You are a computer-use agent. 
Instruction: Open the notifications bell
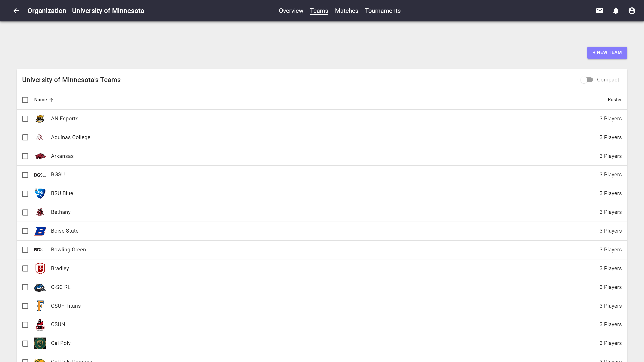(x=616, y=11)
